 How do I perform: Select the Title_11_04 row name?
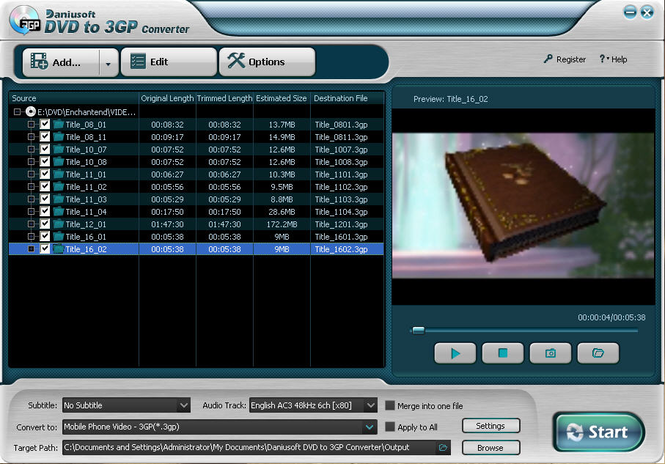[x=86, y=212]
